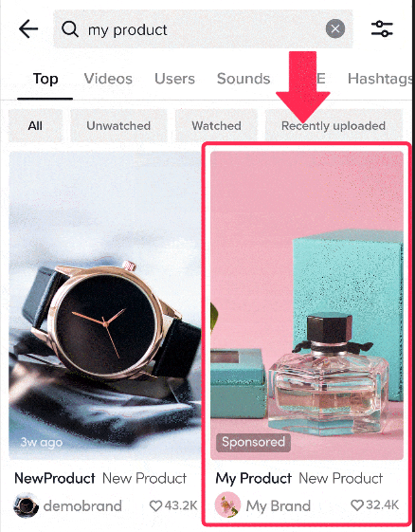Viewport: 415px width, 532px height.
Task: Click the demobrand username link
Action: [82, 505]
